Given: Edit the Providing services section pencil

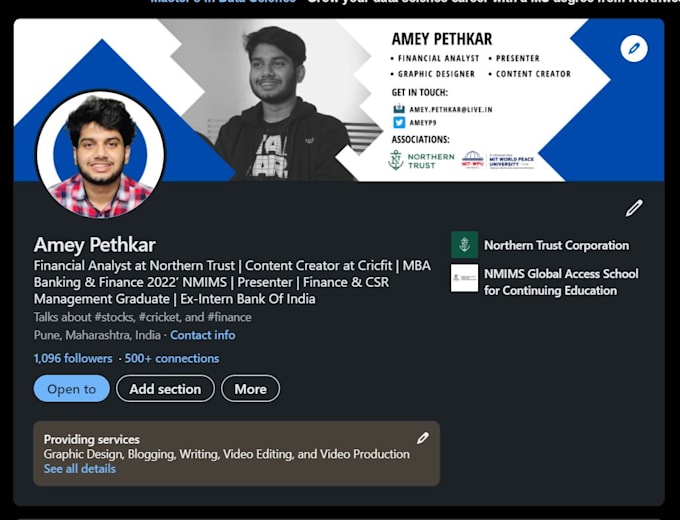Looking at the screenshot, I should click(423, 438).
